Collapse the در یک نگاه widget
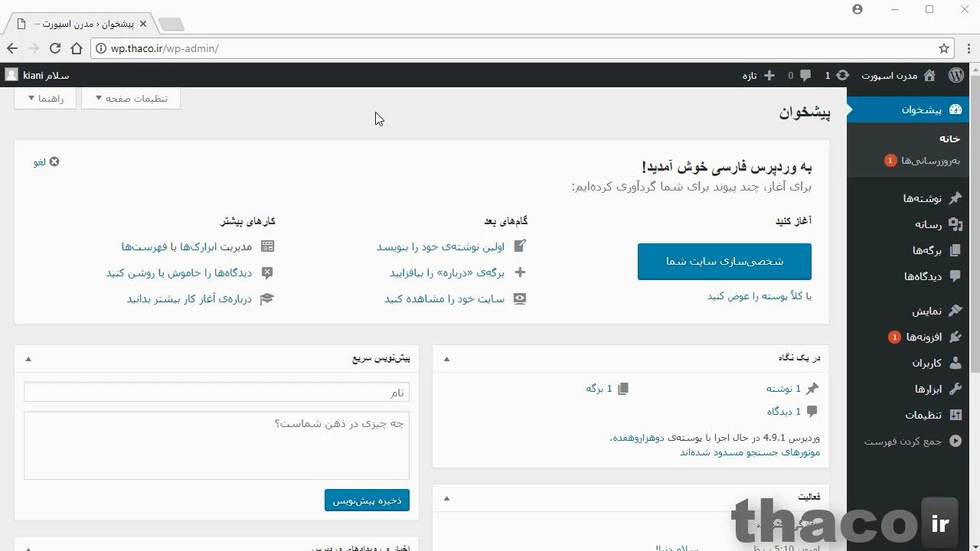 [x=447, y=358]
